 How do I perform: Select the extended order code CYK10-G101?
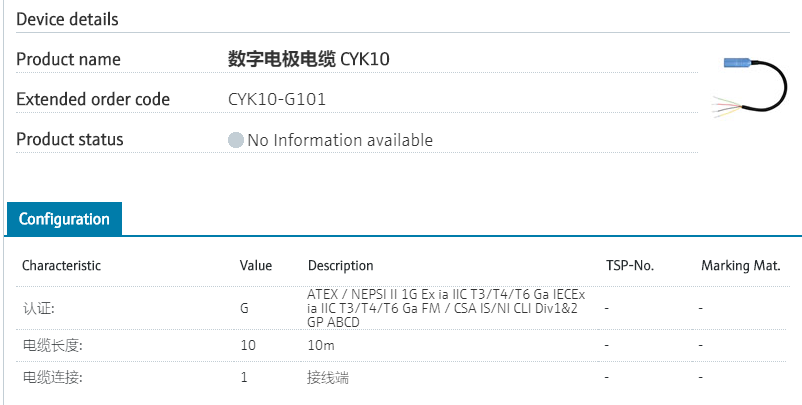(x=277, y=99)
